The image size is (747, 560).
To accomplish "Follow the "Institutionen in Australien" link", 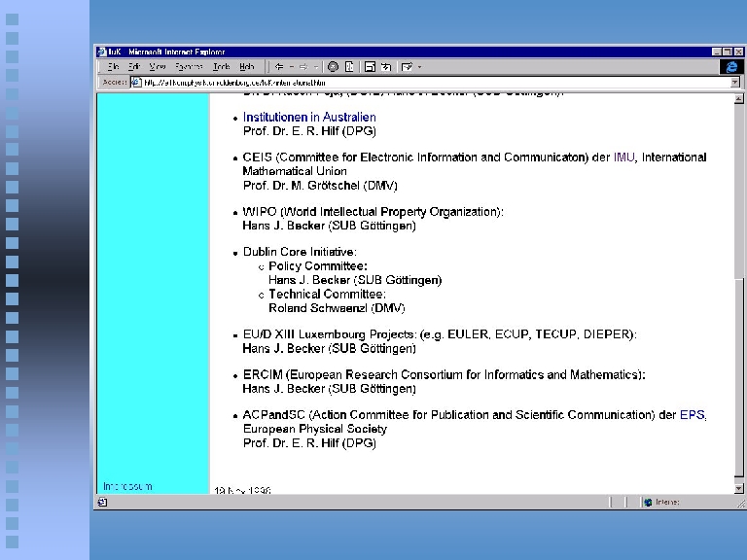I will (x=309, y=118).
